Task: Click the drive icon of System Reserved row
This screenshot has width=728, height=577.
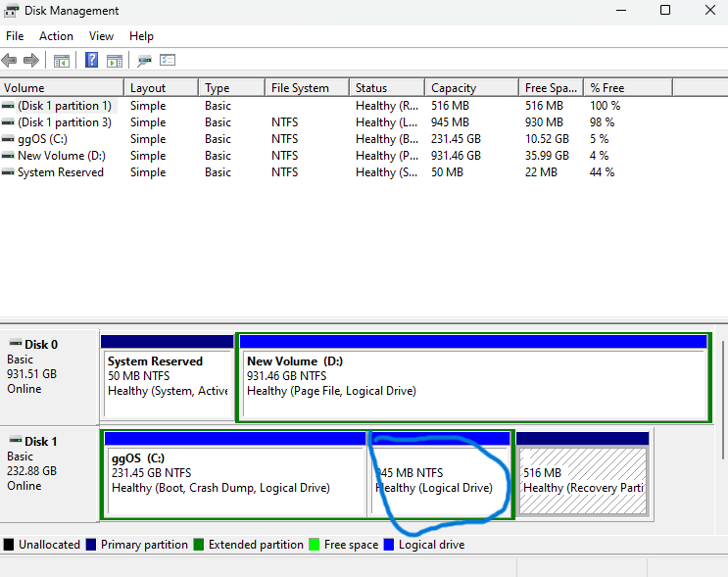Action: click(x=8, y=172)
